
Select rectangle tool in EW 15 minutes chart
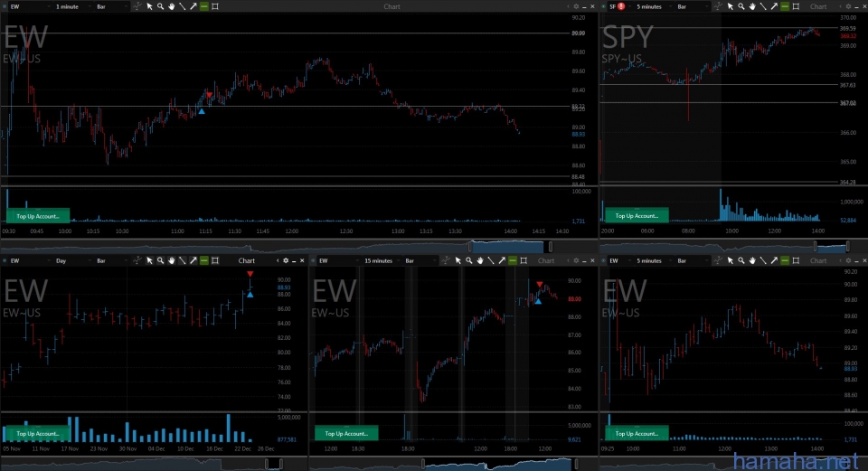point(524,260)
